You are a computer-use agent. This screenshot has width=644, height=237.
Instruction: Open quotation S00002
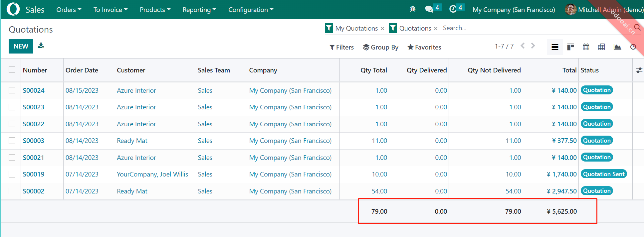pos(34,191)
